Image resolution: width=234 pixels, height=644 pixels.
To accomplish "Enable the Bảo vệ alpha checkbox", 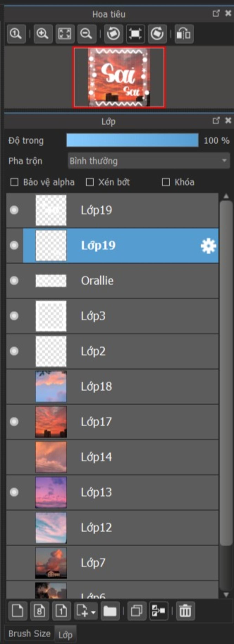I will [x=14, y=182].
